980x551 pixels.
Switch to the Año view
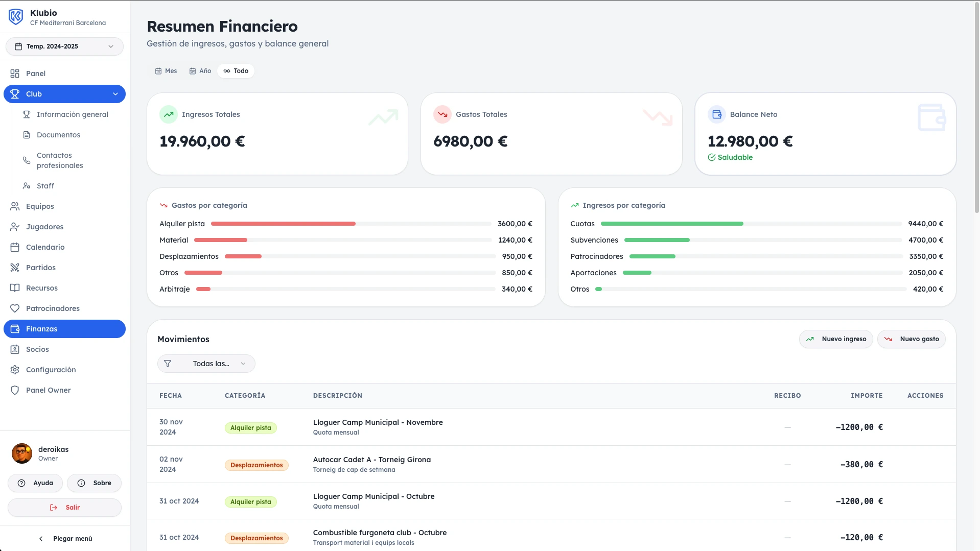coord(200,71)
